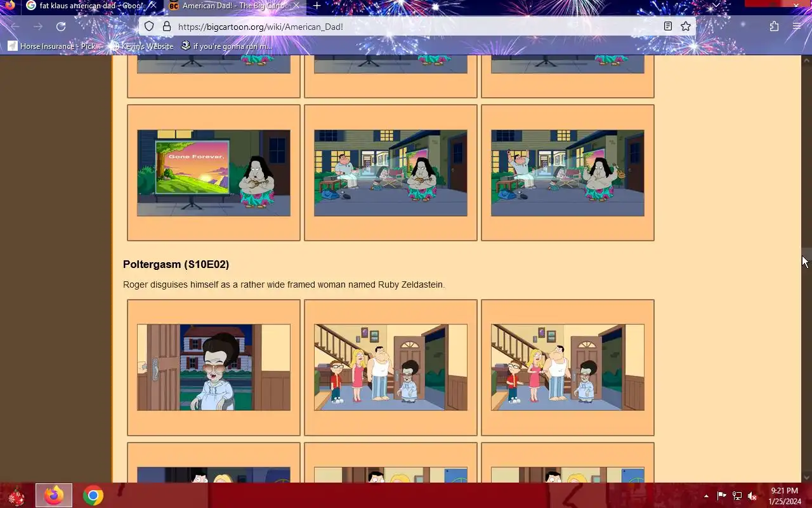This screenshot has height=508, width=812.
Task: Open the rightmost Poltergasm hallway thumbnail
Action: tap(568, 367)
